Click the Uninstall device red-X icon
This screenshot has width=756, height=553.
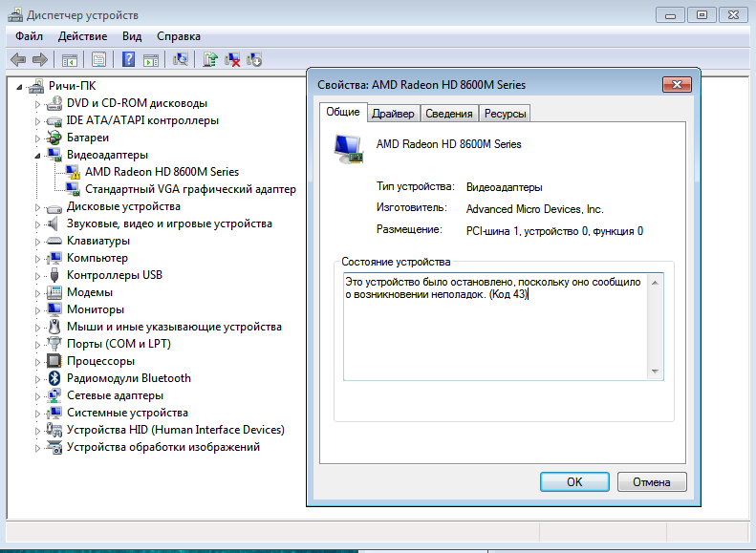pyautogui.click(x=232, y=60)
